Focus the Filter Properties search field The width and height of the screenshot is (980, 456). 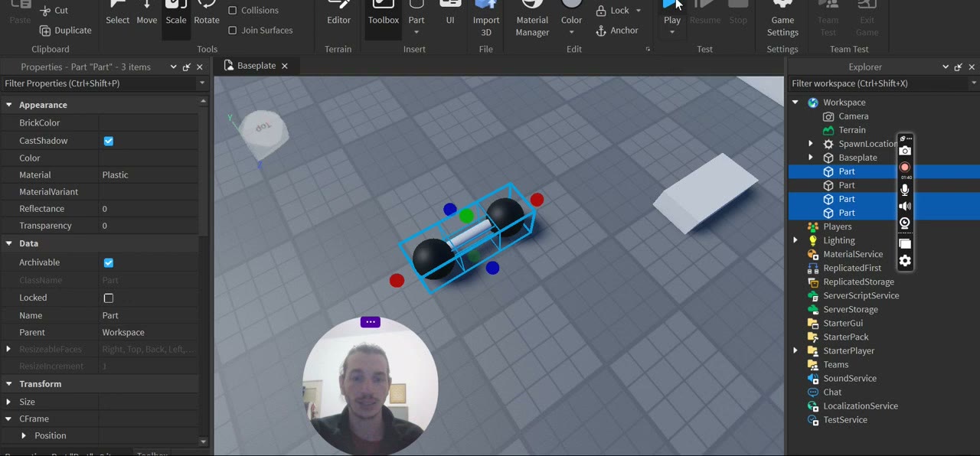tap(100, 83)
